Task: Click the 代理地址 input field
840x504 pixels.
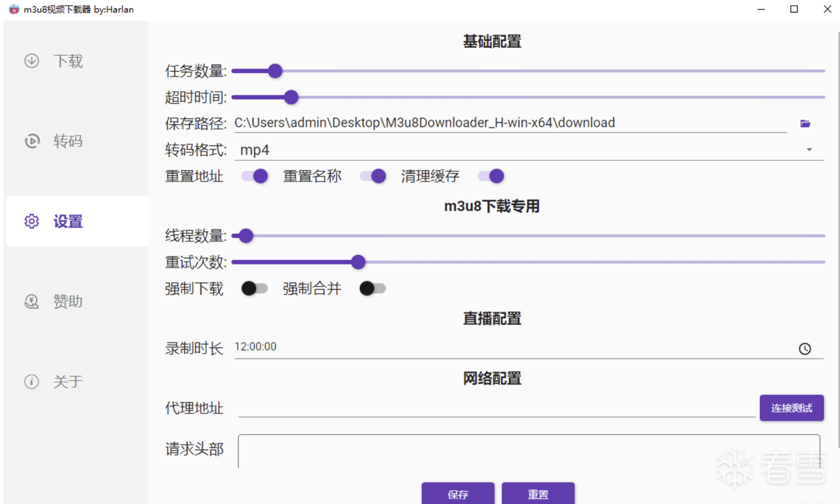Action: point(496,408)
